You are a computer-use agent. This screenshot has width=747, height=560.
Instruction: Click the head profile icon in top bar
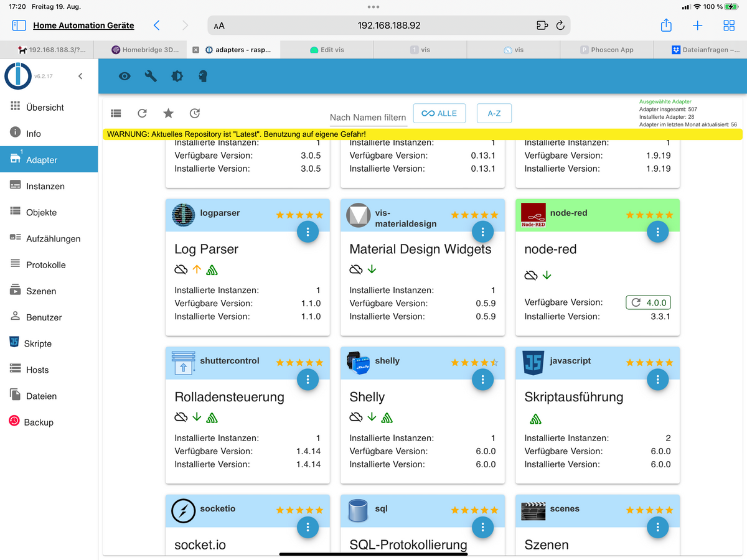[x=203, y=77]
